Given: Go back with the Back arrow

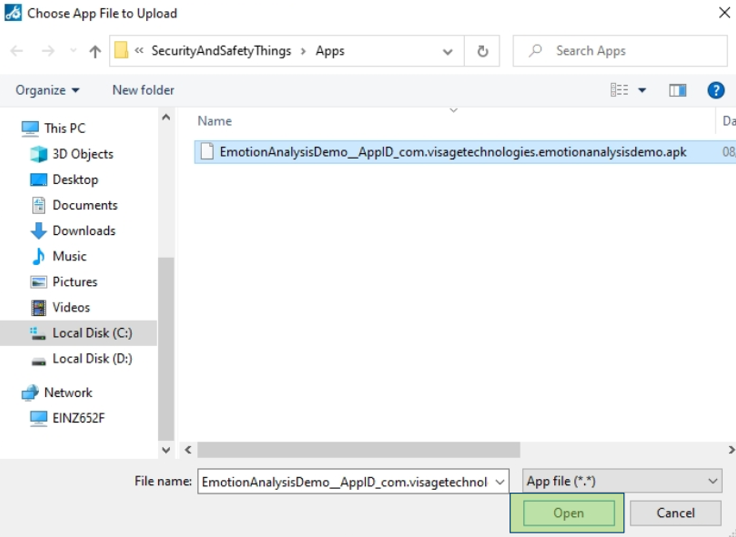Looking at the screenshot, I should click(17, 51).
